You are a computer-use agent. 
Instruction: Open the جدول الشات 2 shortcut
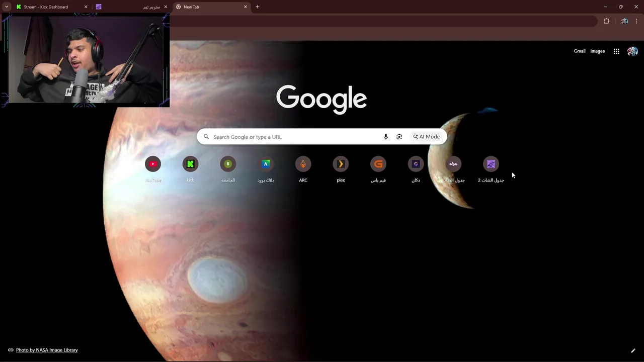[x=491, y=169]
